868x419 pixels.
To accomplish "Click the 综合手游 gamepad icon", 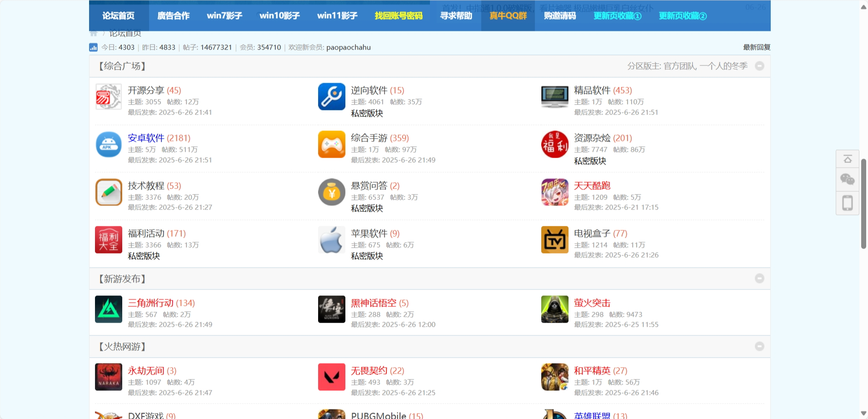I will 331,145.
